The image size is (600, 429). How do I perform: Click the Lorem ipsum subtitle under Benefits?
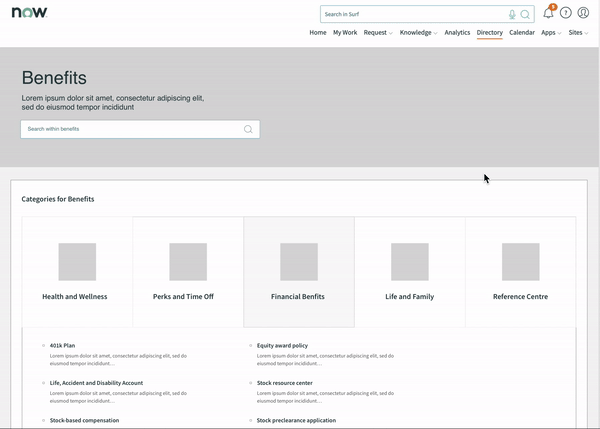tap(113, 103)
